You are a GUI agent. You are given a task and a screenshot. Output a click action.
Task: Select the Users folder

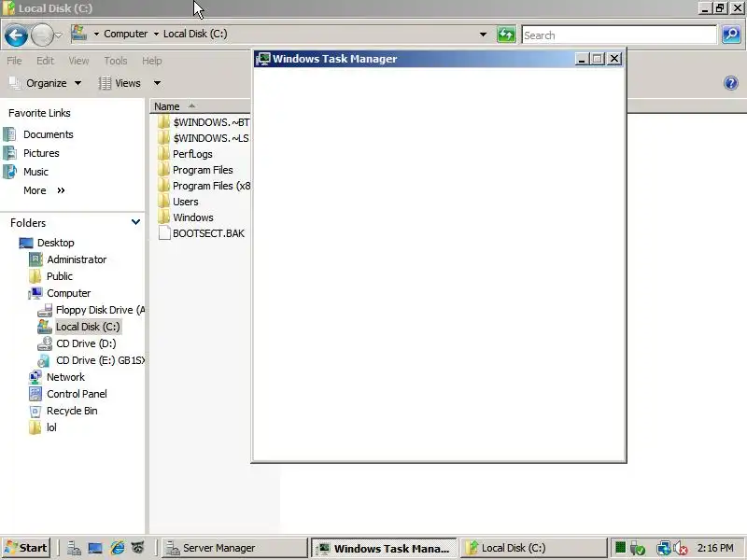(185, 202)
